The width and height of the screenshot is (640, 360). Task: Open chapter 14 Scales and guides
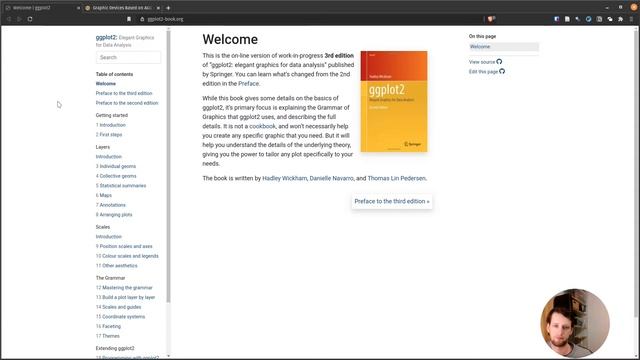[118, 307]
